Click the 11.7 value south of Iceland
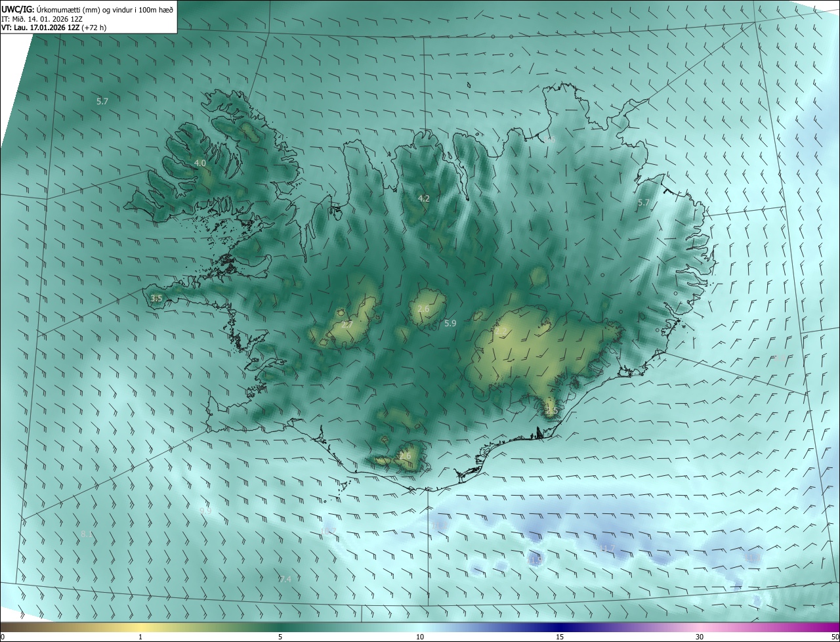 pos(607,548)
